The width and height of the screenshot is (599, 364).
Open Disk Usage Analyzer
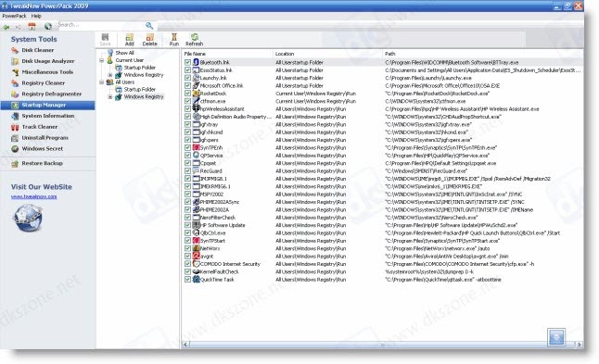click(x=47, y=61)
